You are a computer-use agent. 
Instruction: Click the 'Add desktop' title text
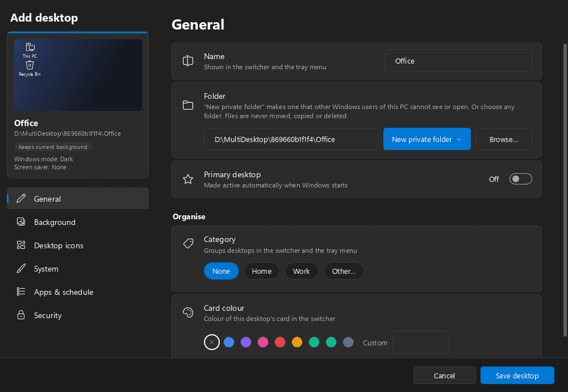pyautogui.click(x=44, y=18)
